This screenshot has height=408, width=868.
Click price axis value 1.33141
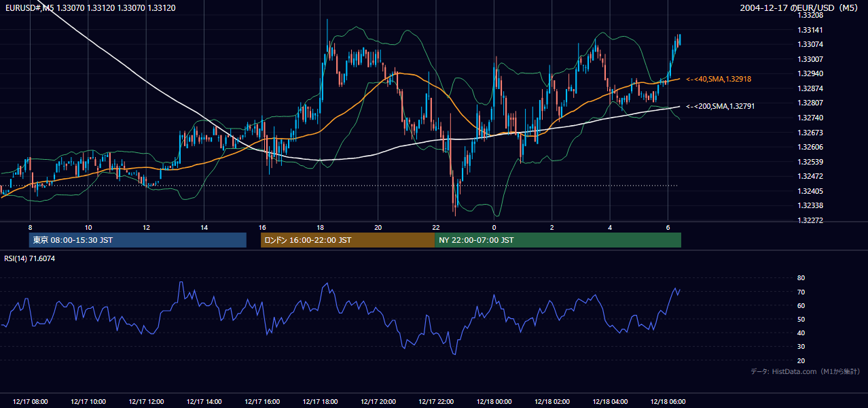click(810, 30)
